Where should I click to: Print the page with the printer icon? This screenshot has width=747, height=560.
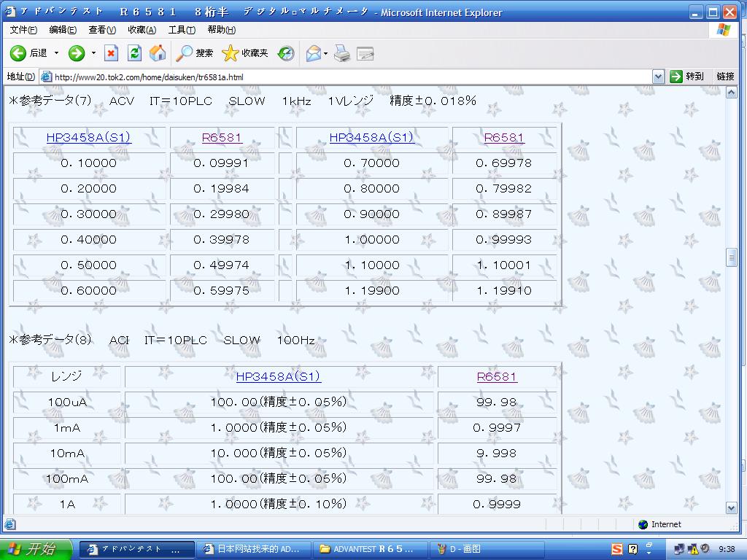pyautogui.click(x=342, y=52)
